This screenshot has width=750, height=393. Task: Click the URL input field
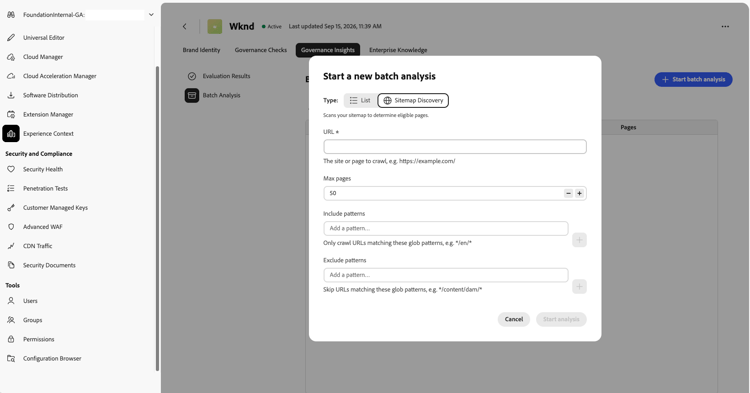coord(455,146)
